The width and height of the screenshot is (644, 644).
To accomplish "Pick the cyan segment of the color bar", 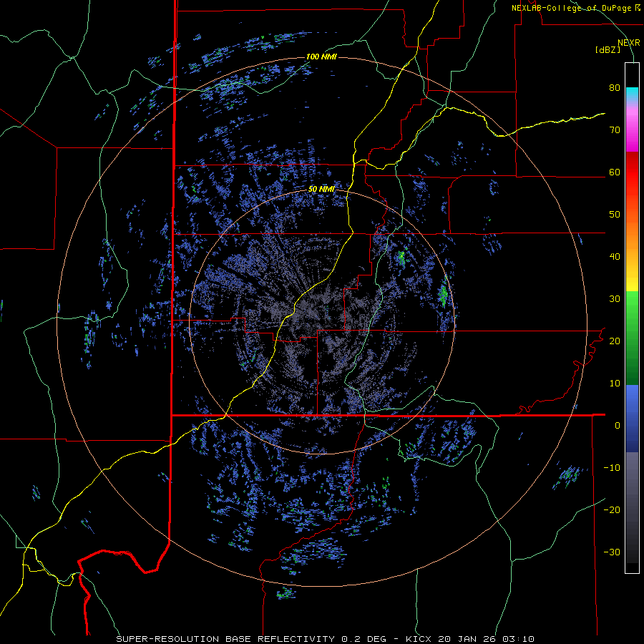I will click(x=632, y=94).
